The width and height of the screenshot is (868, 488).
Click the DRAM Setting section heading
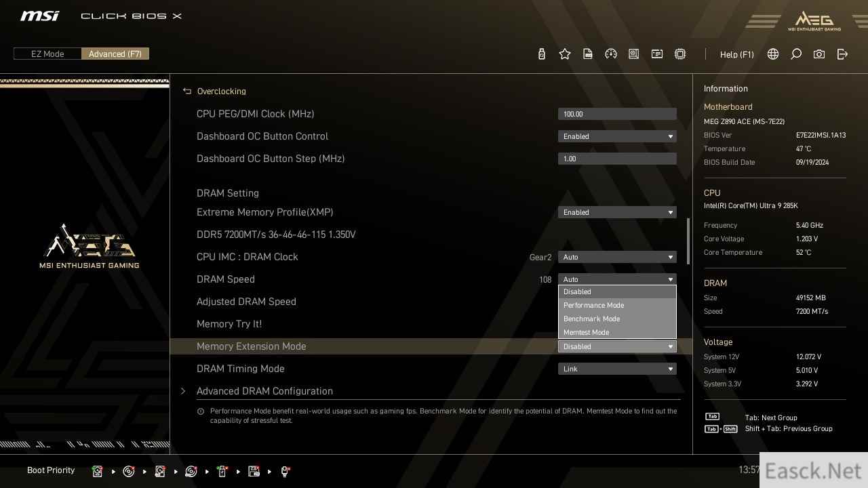[x=228, y=193]
